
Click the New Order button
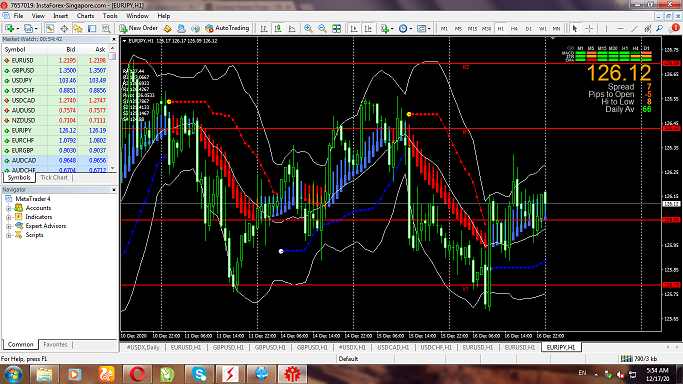pyautogui.click(x=139, y=28)
